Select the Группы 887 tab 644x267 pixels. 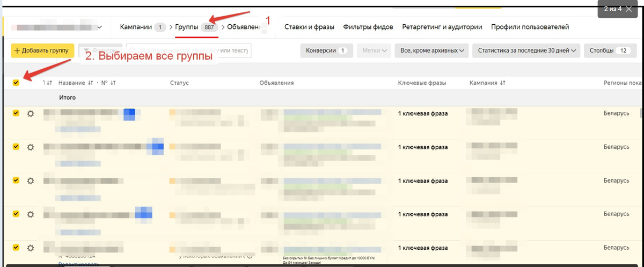pos(196,27)
